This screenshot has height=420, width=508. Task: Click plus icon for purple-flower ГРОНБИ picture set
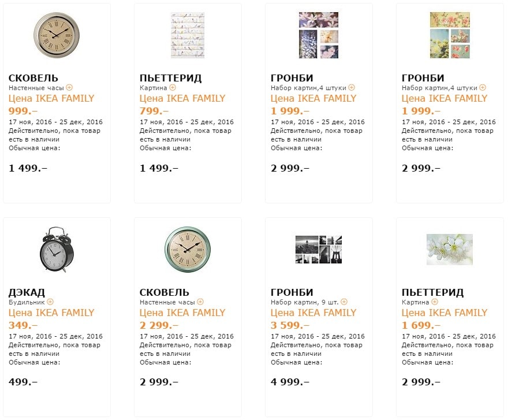coord(352,88)
